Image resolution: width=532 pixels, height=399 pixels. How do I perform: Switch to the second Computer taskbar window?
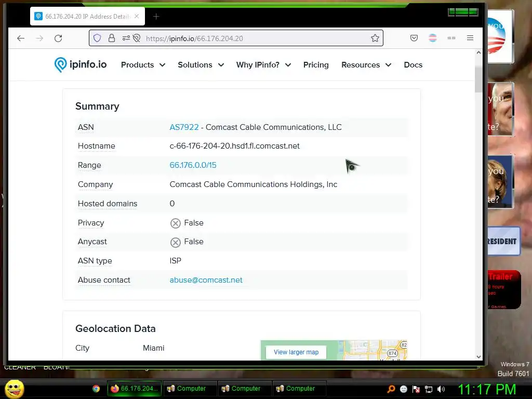point(244,389)
